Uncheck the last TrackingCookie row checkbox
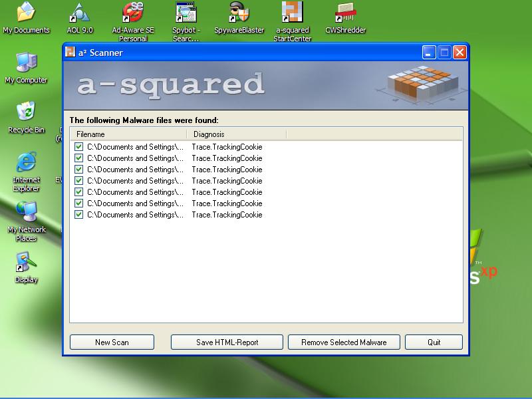 point(78,214)
